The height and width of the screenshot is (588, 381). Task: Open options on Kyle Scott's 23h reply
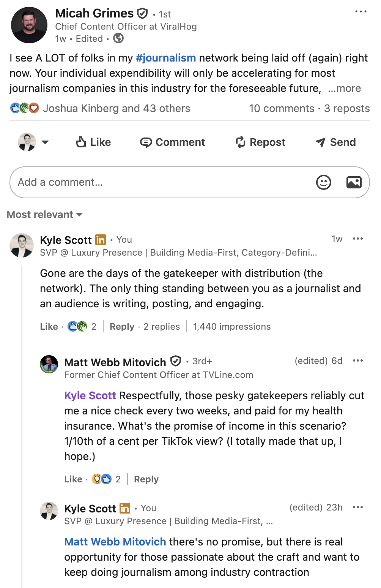coord(358,507)
